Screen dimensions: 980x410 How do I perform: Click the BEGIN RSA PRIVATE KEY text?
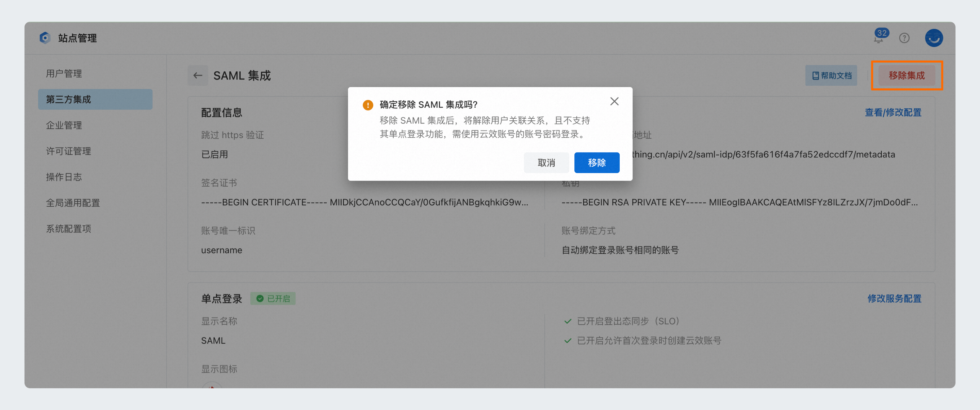(739, 203)
